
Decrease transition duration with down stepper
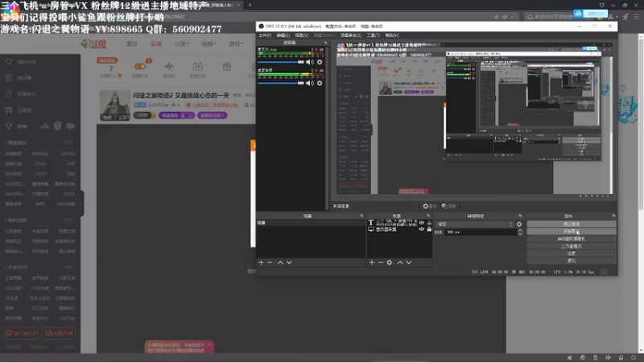pyautogui.click(x=520, y=234)
